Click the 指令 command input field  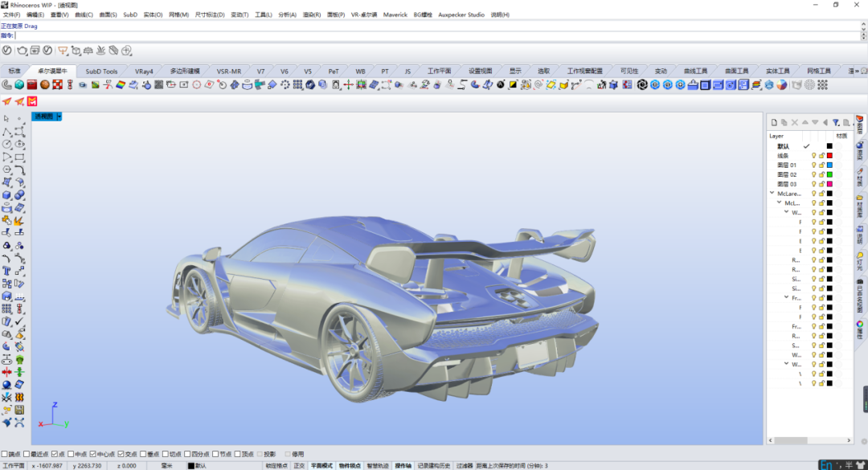point(437,35)
